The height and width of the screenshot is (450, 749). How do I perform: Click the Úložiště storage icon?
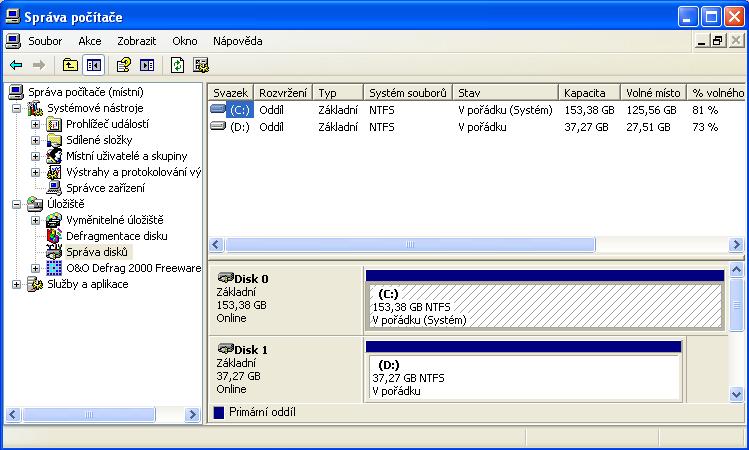35,204
